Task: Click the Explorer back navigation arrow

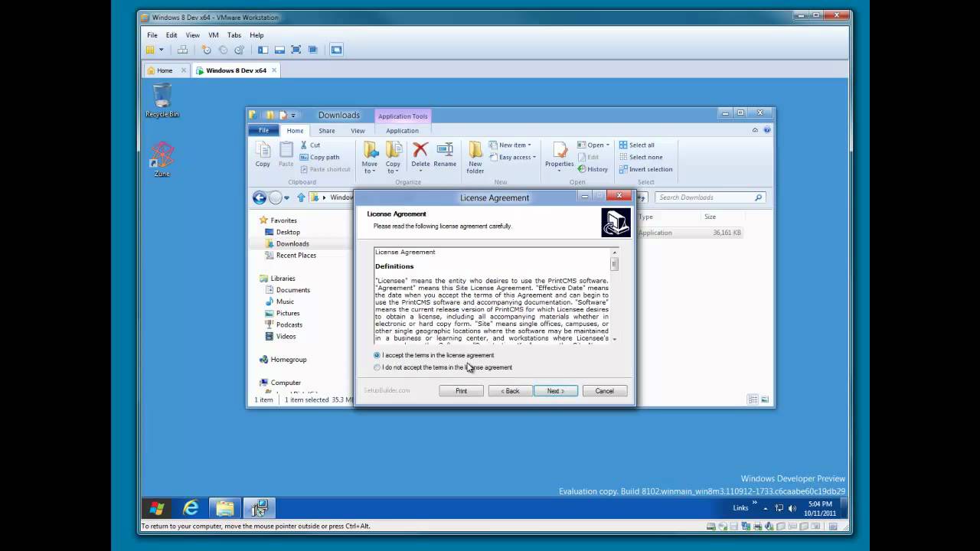Action: click(x=260, y=197)
